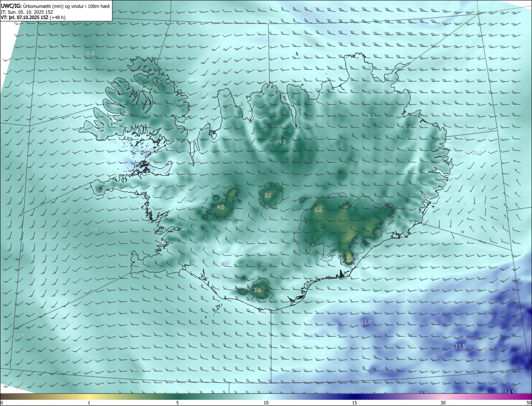Click the 3.8 value label
532x406 pixels.
tap(257, 290)
